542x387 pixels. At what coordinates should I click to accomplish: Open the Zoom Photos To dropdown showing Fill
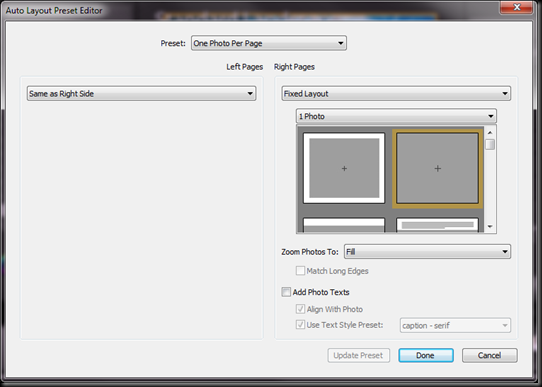pos(427,252)
